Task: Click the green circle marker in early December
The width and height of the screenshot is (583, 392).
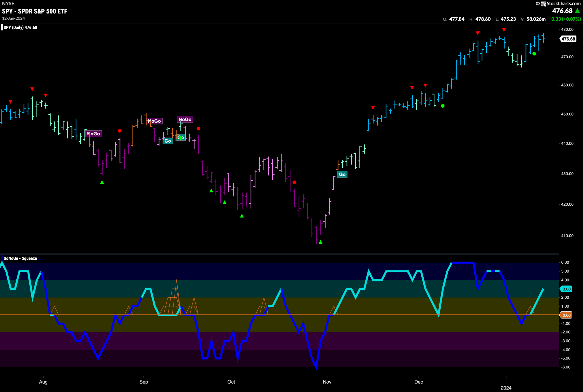Action: 442,106
